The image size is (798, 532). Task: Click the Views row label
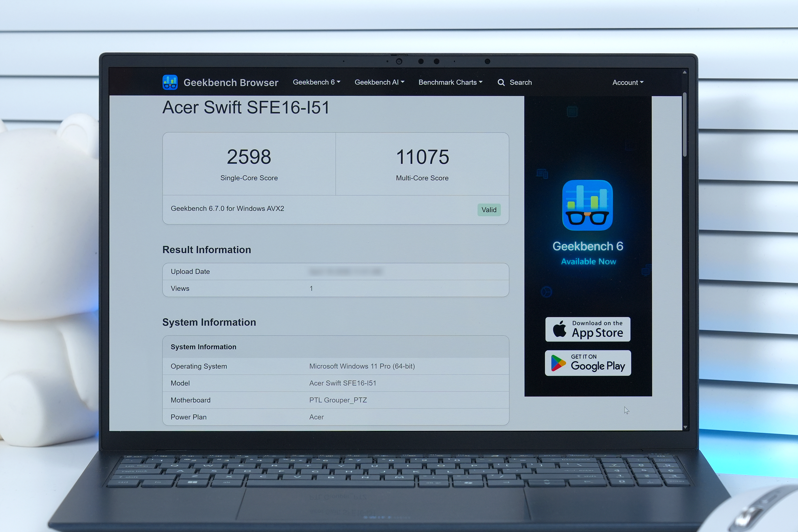(180, 288)
